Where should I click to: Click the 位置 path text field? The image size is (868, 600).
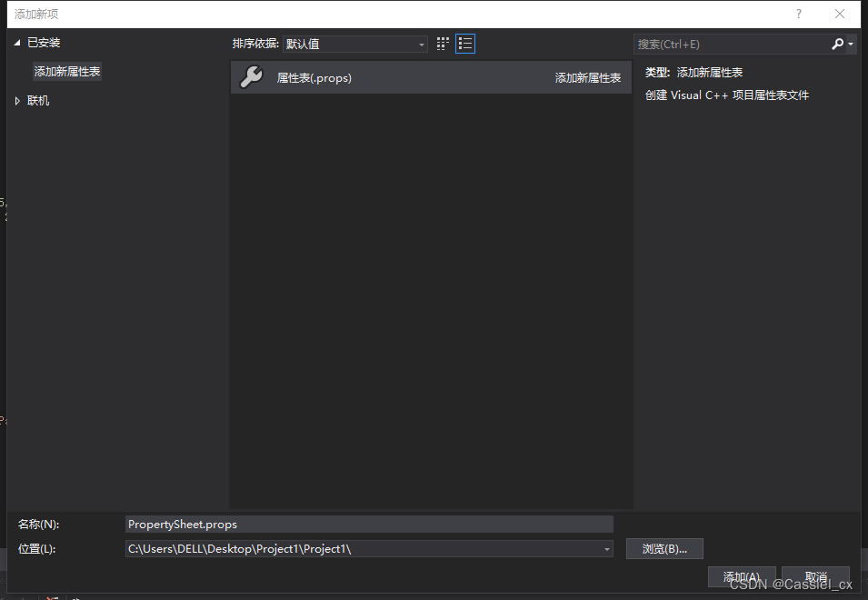(364, 549)
